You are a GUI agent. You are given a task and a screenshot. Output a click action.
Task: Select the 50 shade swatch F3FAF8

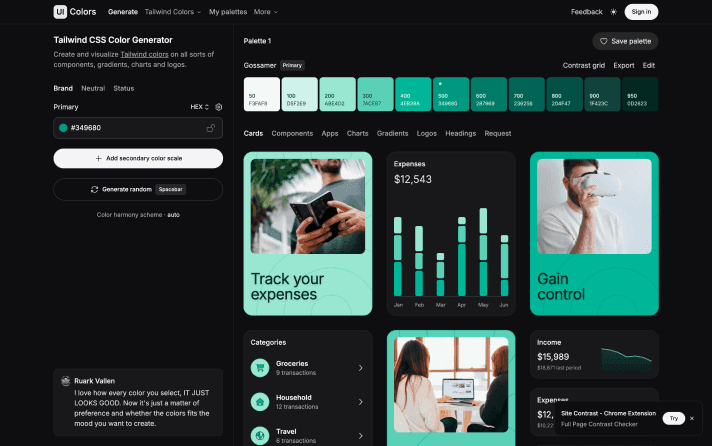pyautogui.click(x=262, y=94)
